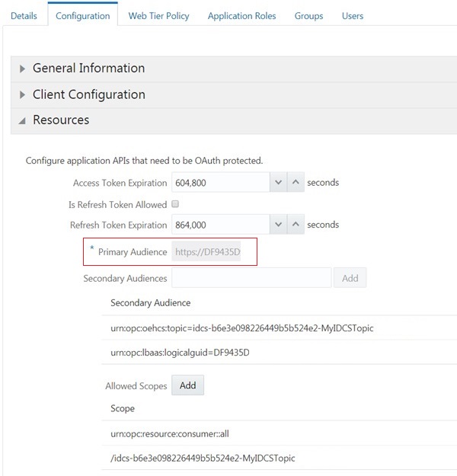Open the Application Roles tab
This screenshot has height=476, width=457.
241,16
